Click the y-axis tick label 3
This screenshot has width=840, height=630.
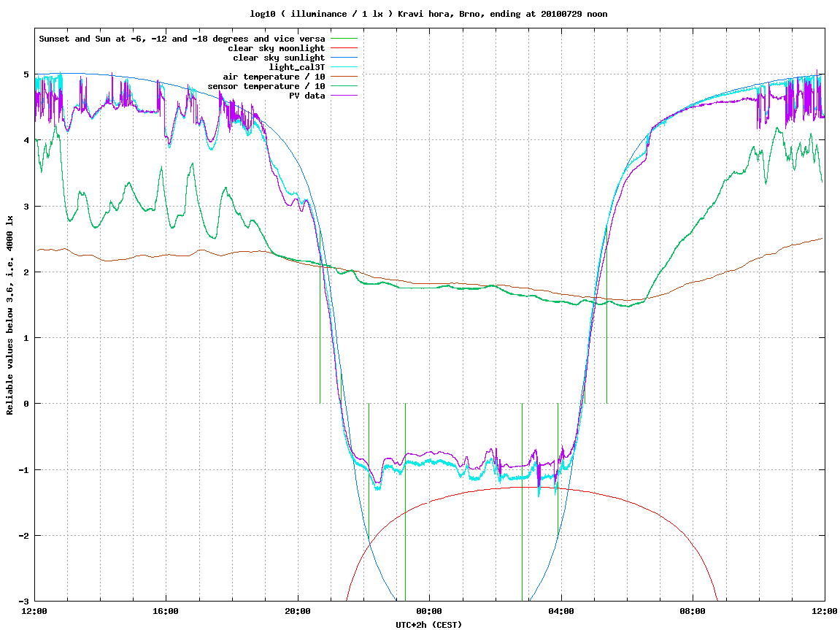point(26,207)
